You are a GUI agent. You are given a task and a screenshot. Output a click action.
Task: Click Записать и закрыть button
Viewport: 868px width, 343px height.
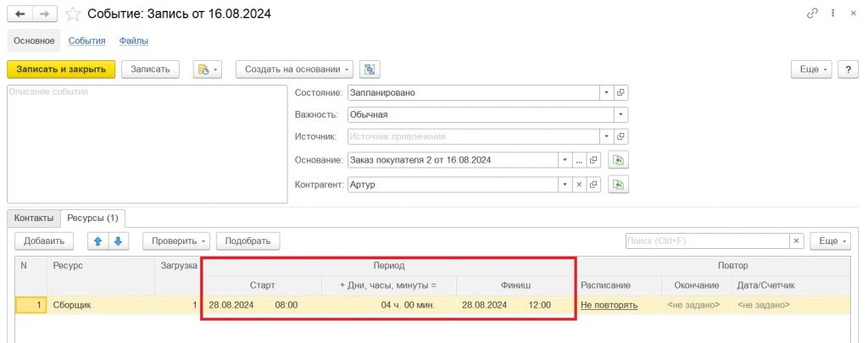[x=61, y=69]
